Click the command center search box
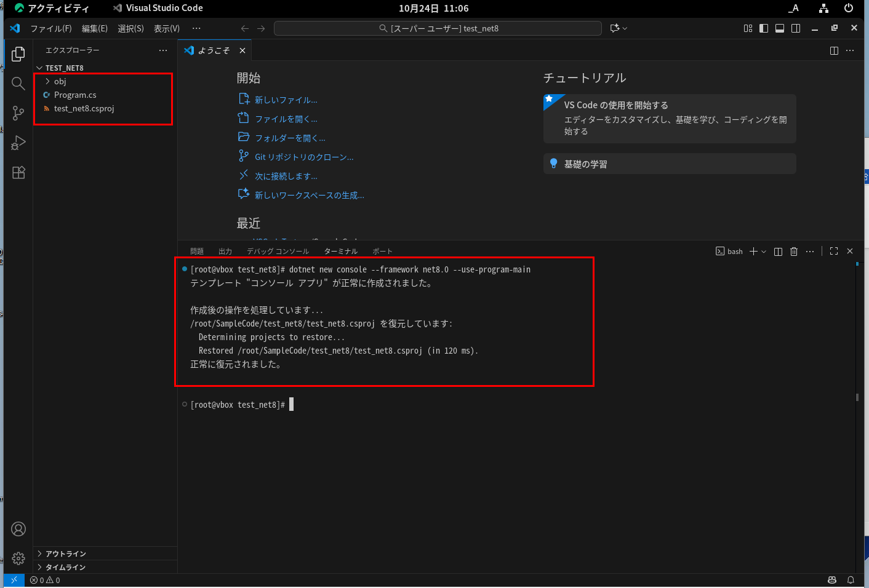Image resolution: width=869 pixels, height=588 pixels. [x=438, y=28]
